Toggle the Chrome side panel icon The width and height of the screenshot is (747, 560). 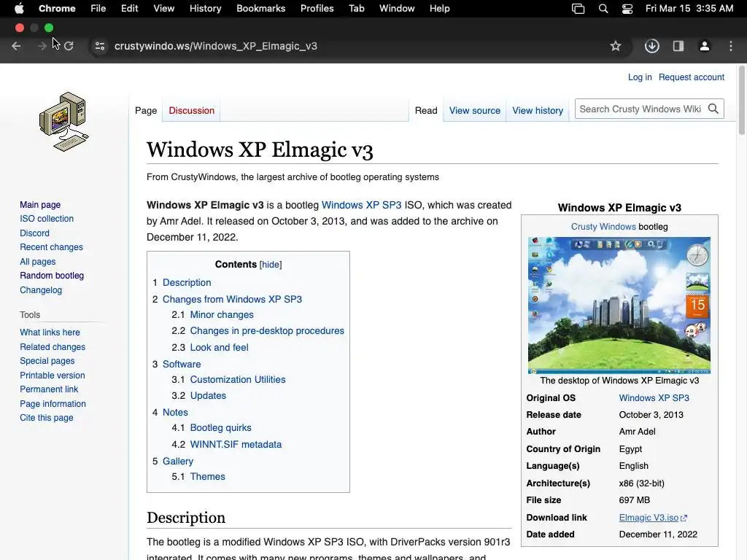pyautogui.click(x=678, y=46)
